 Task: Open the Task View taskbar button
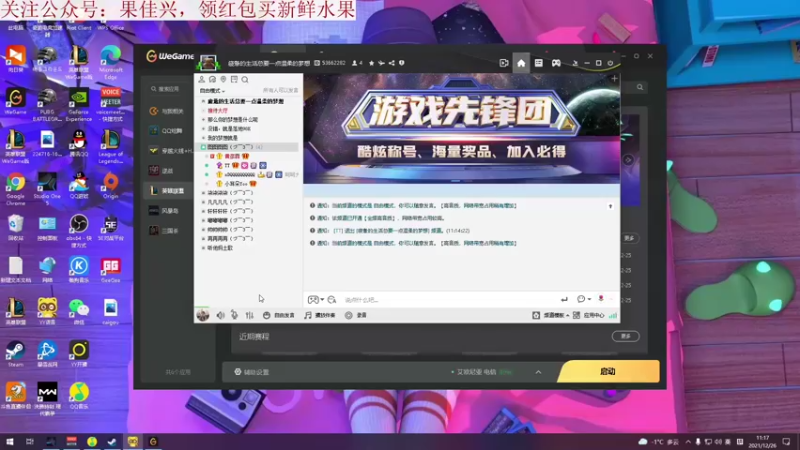pyautogui.click(x=30, y=441)
